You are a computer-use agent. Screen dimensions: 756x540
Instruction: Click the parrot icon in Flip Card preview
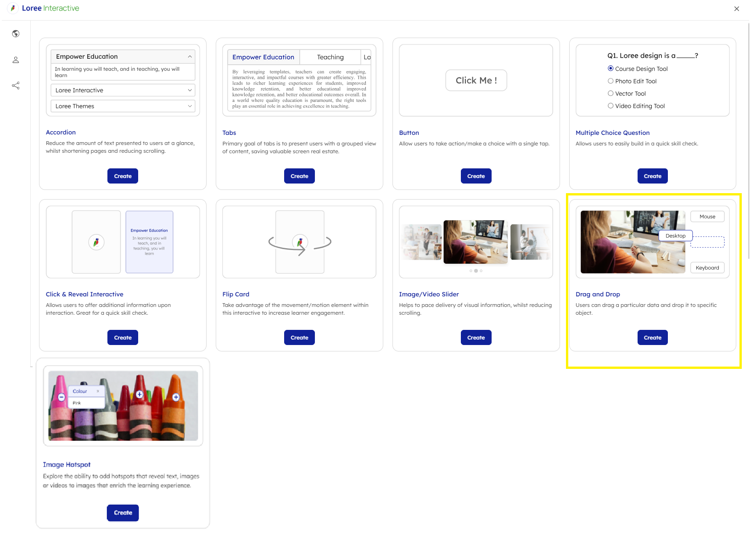pos(300,241)
